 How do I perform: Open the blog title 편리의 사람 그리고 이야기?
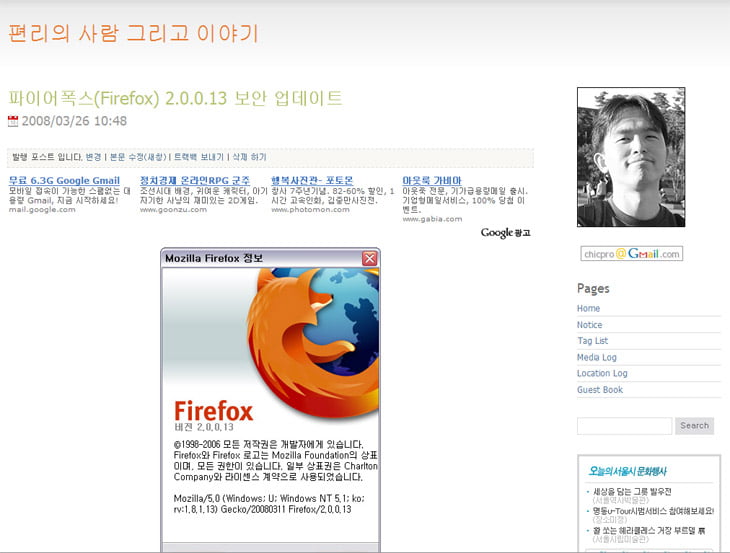point(133,33)
